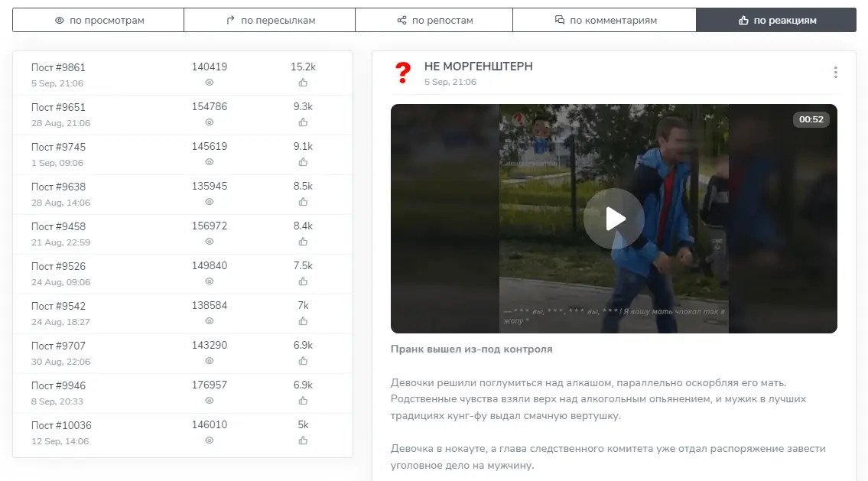
Task: Select the active 'по реакциям' tab
Action: click(x=776, y=21)
